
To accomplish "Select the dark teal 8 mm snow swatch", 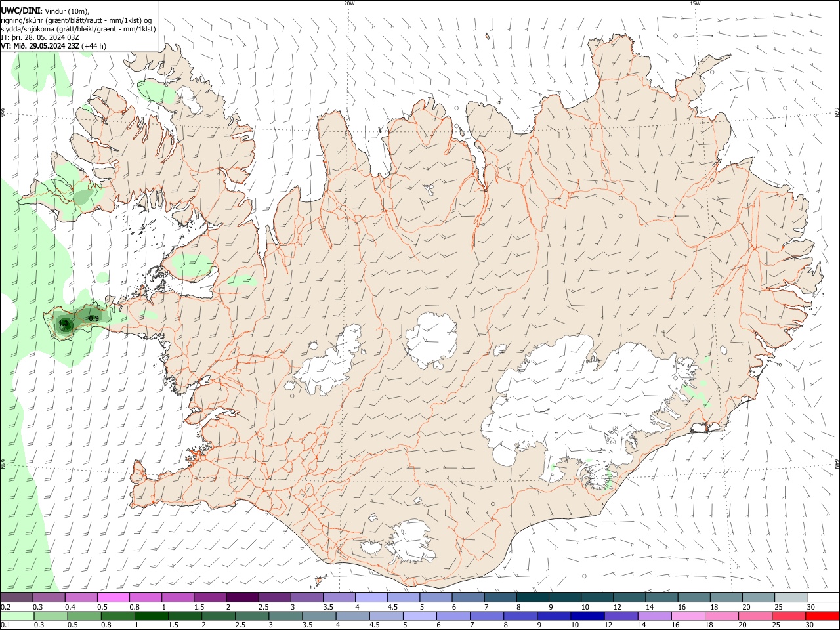I will tap(532, 598).
